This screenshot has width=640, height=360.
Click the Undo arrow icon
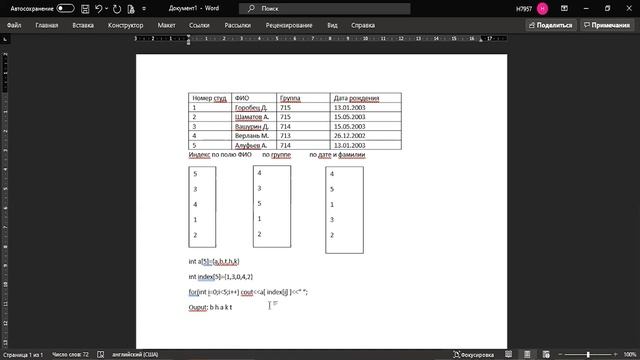98,9
